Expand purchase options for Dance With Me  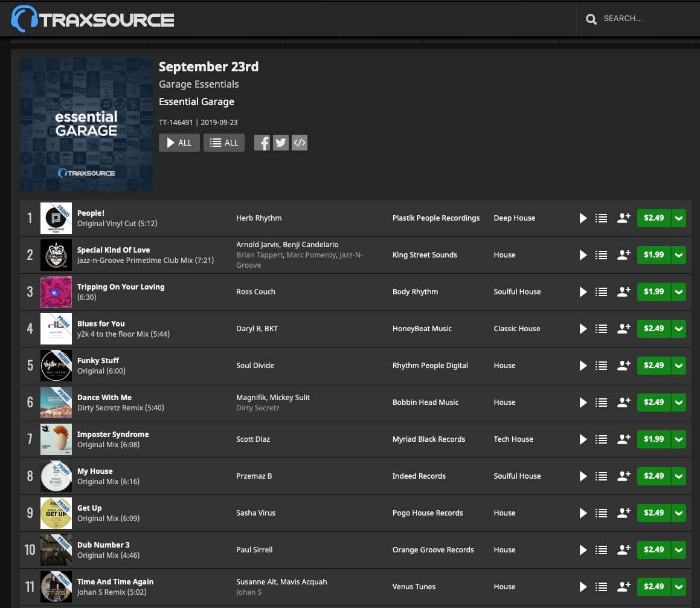(679, 403)
